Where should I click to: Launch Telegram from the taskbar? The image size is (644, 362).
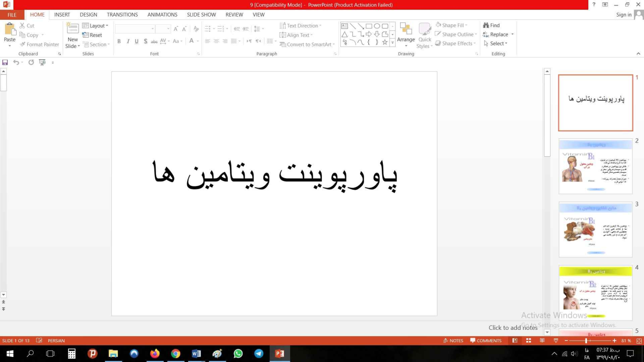pos(259,354)
